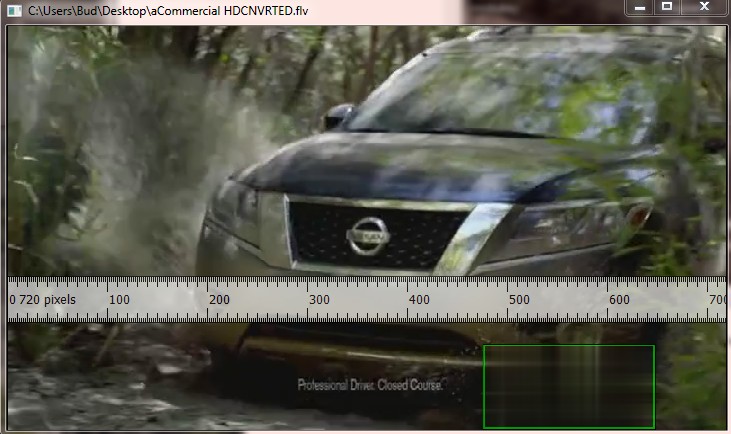Click the file path in the title bar
The image size is (731, 434).
click(168, 11)
